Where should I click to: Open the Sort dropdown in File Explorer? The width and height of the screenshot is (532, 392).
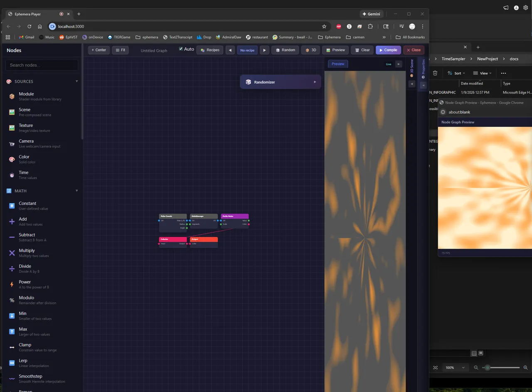(457, 73)
